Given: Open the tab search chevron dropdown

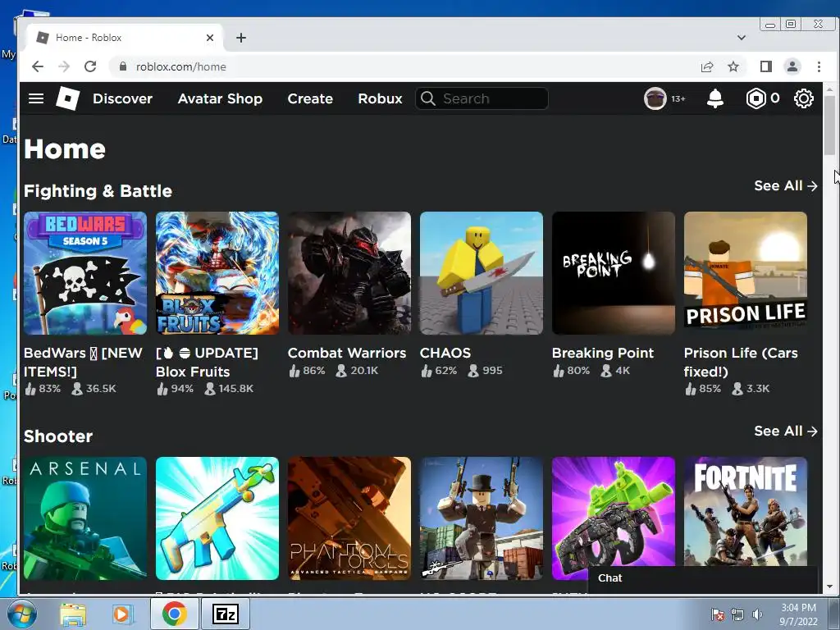Looking at the screenshot, I should [742, 38].
